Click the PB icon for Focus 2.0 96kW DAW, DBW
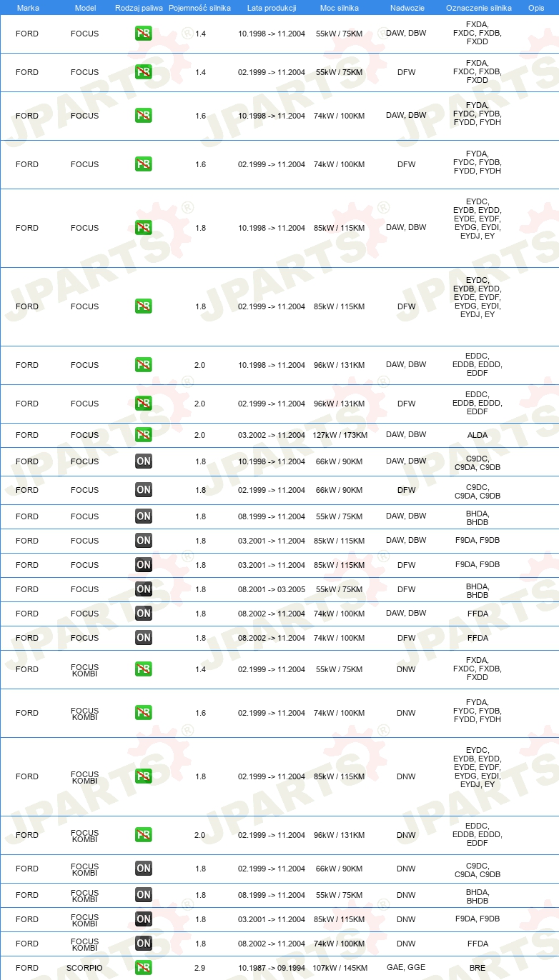559x980 pixels. click(144, 365)
